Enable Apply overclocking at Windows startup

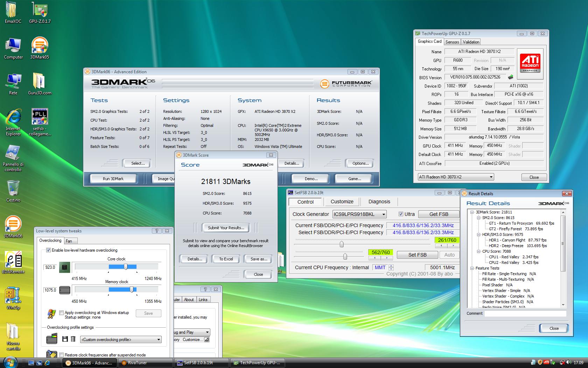pos(61,313)
